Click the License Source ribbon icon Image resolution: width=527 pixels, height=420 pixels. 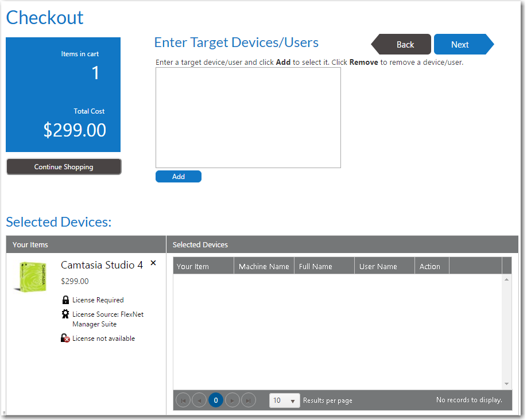(65, 314)
